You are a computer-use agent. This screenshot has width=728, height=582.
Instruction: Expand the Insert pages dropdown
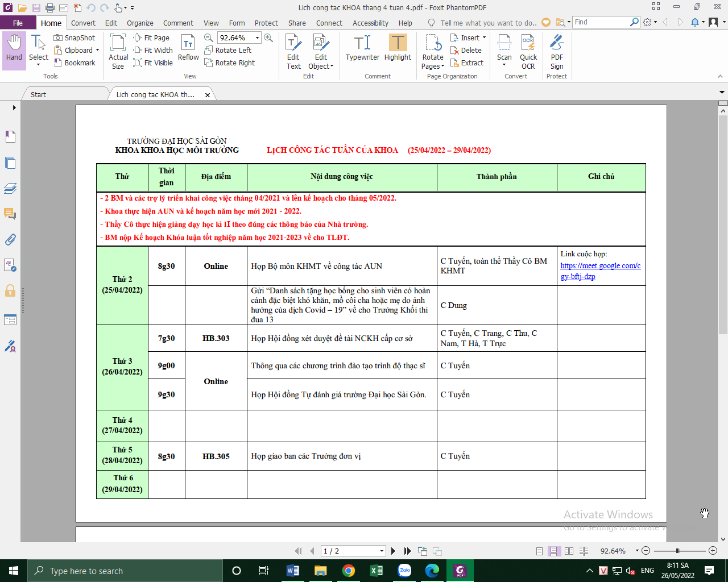pos(484,38)
